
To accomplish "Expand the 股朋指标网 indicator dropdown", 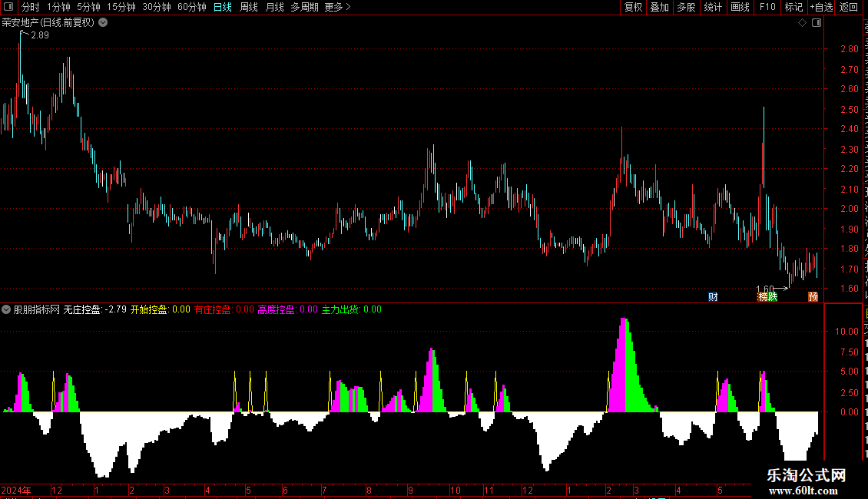I will pos(6,310).
